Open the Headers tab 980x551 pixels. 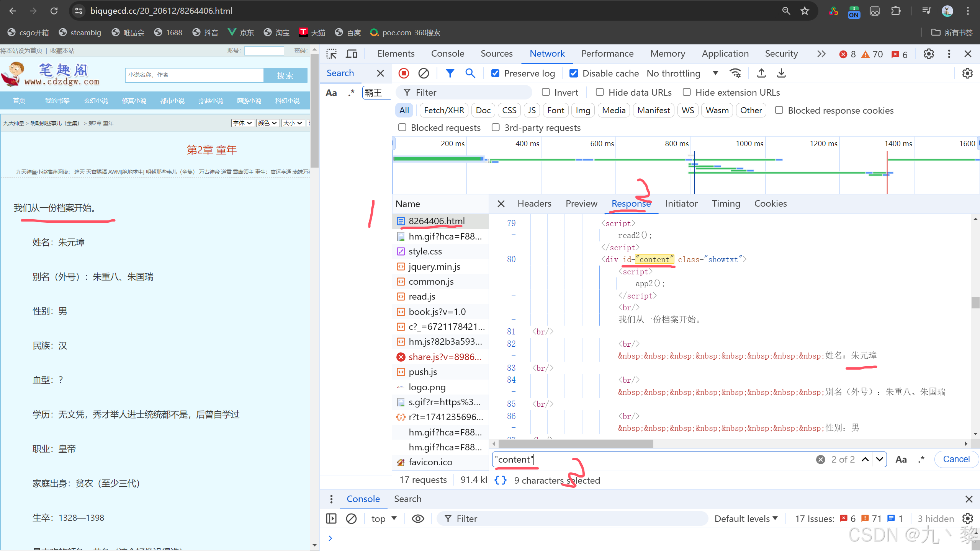534,204
